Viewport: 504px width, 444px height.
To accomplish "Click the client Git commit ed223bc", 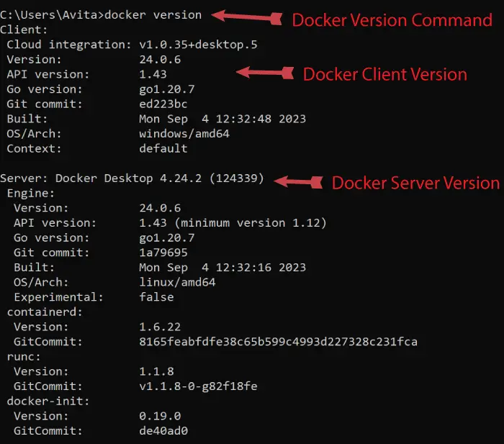I will click(163, 104).
